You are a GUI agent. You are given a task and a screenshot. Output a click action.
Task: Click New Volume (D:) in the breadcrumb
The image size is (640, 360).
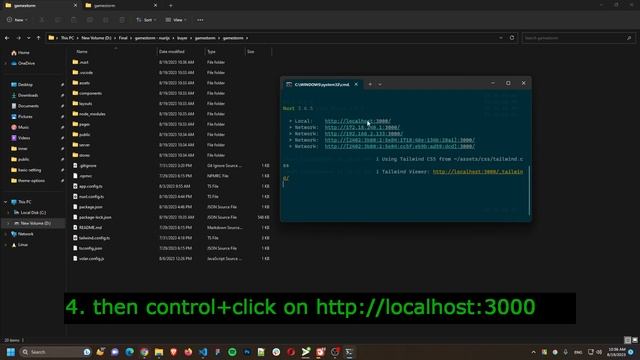pos(96,38)
